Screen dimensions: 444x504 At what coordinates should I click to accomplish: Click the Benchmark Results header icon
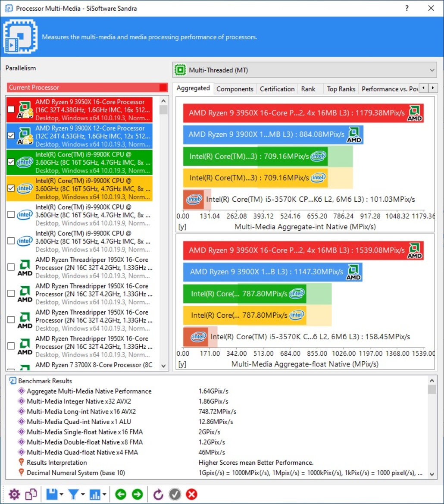[13, 381]
